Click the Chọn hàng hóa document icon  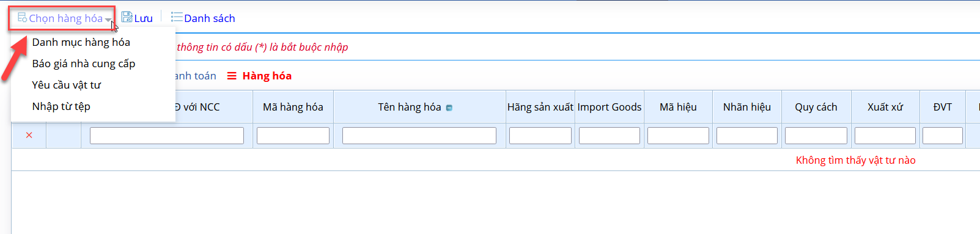(x=22, y=18)
